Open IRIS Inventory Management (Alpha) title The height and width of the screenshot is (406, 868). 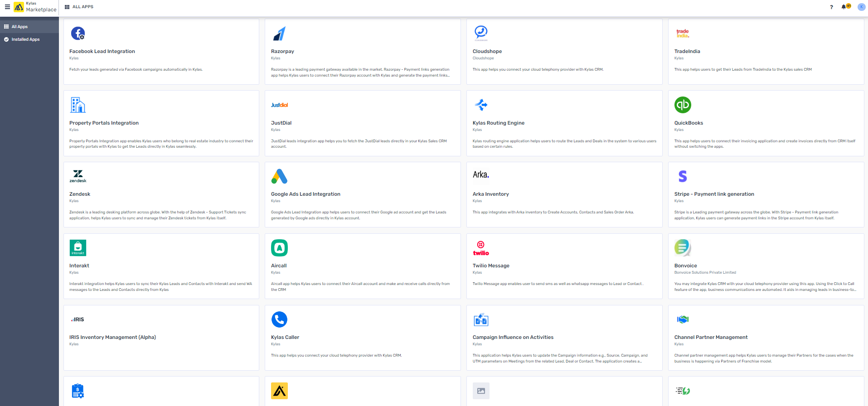tap(112, 337)
